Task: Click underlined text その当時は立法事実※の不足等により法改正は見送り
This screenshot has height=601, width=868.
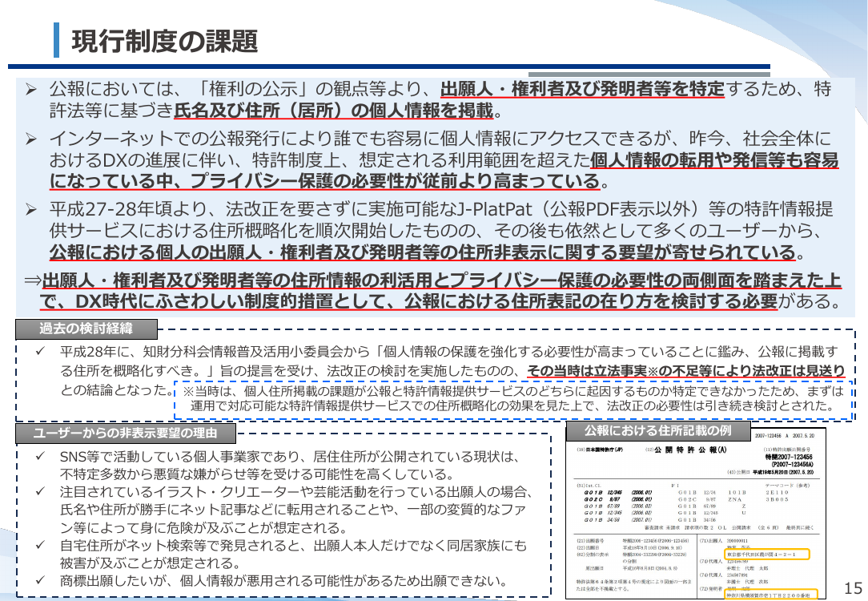Action: [x=686, y=370]
